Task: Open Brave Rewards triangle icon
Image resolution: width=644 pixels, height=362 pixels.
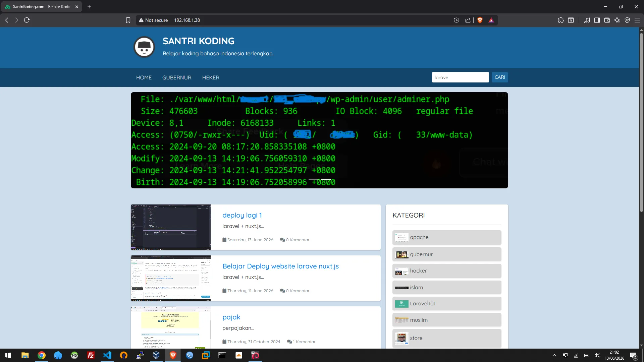Action: [491, 20]
